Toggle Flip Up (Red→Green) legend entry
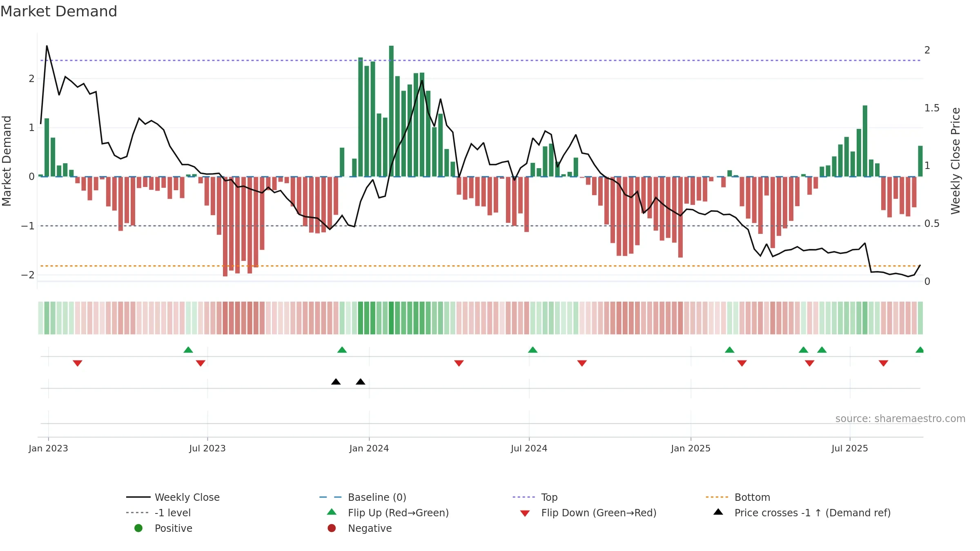The width and height of the screenshot is (980, 551). (388, 513)
